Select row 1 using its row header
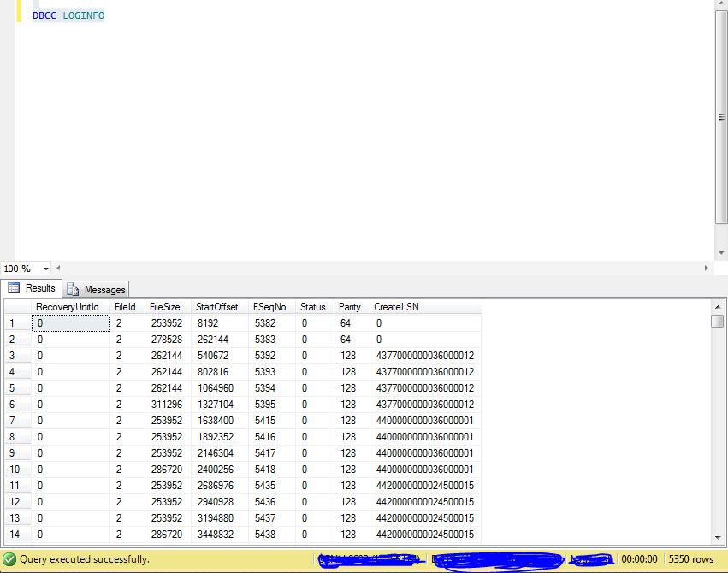 point(11,322)
